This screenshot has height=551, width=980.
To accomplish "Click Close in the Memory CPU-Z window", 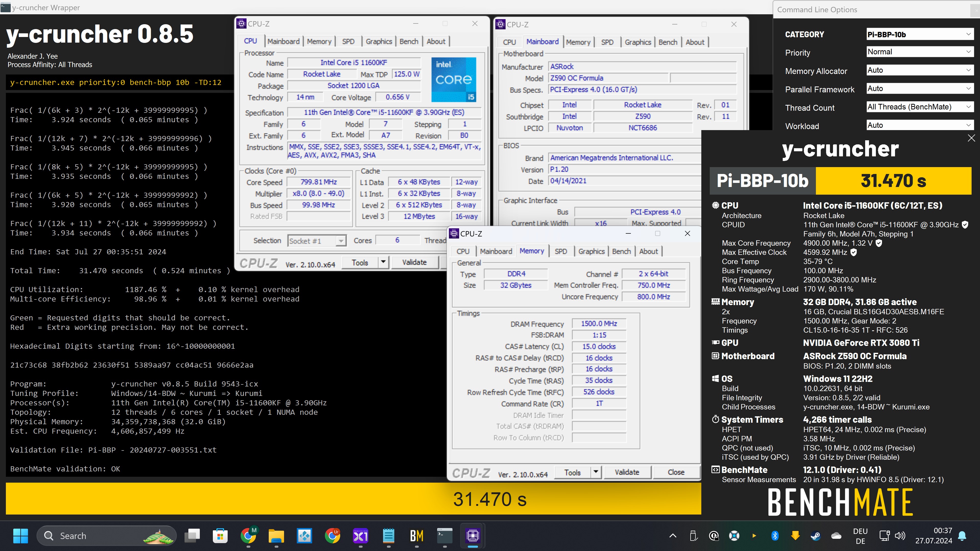I will (676, 472).
